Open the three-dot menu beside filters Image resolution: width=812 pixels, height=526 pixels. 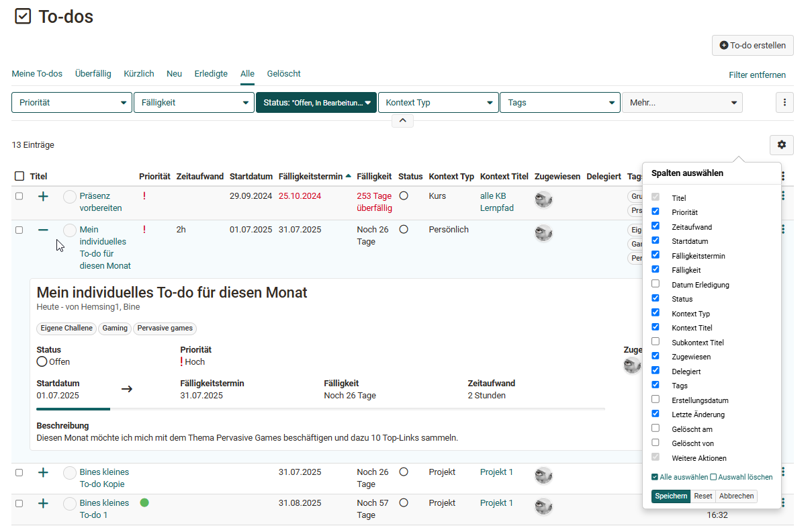(784, 103)
